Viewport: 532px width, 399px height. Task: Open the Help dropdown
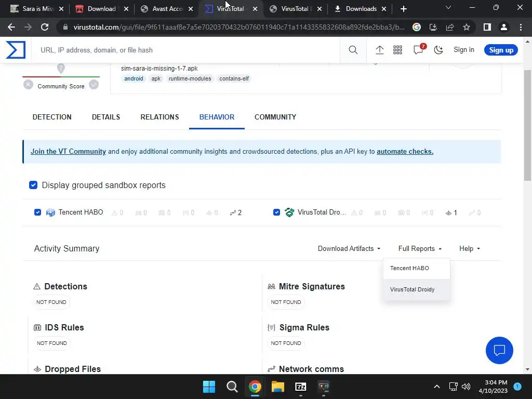[x=470, y=249]
